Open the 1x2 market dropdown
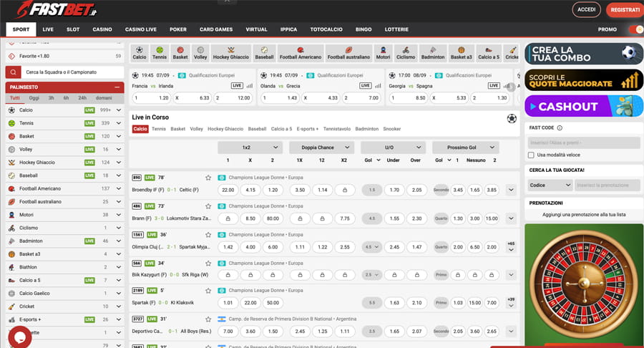Viewport: 644px width, 348px height. pyautogui.click(x=250, y=148)
